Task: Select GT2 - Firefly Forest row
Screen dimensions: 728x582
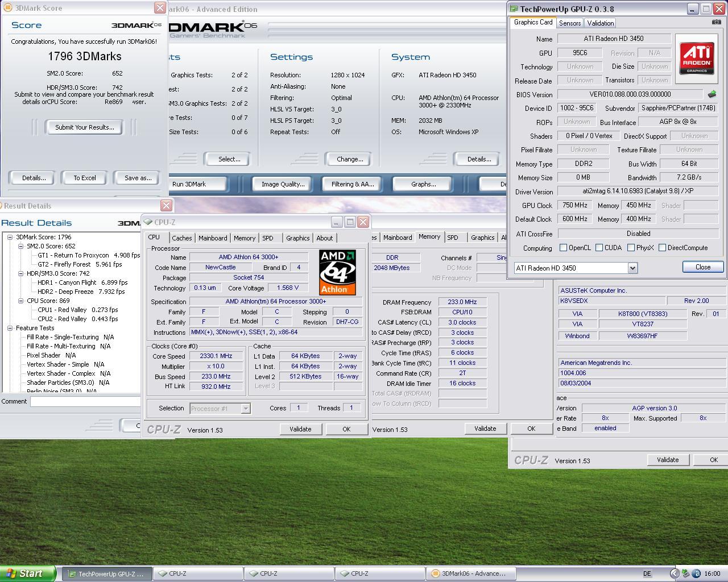Action: tap(80, 264)
